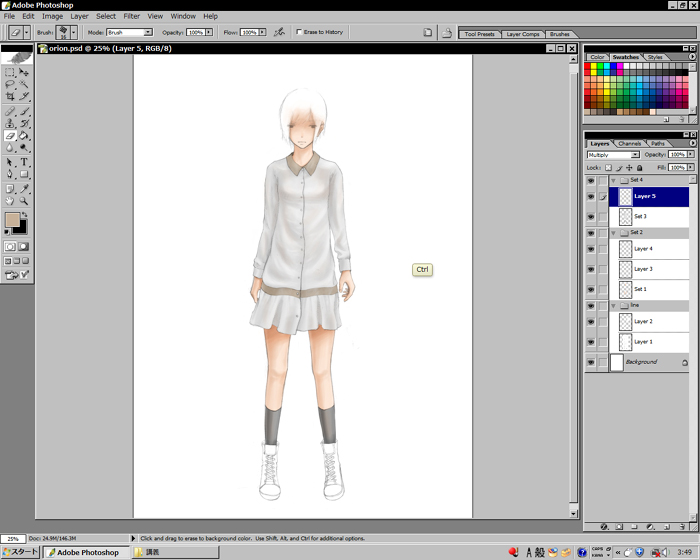Toggle visibility of Layer 4
The height and width of the screenshot is (560, 700).
click(x=590, y=249)
